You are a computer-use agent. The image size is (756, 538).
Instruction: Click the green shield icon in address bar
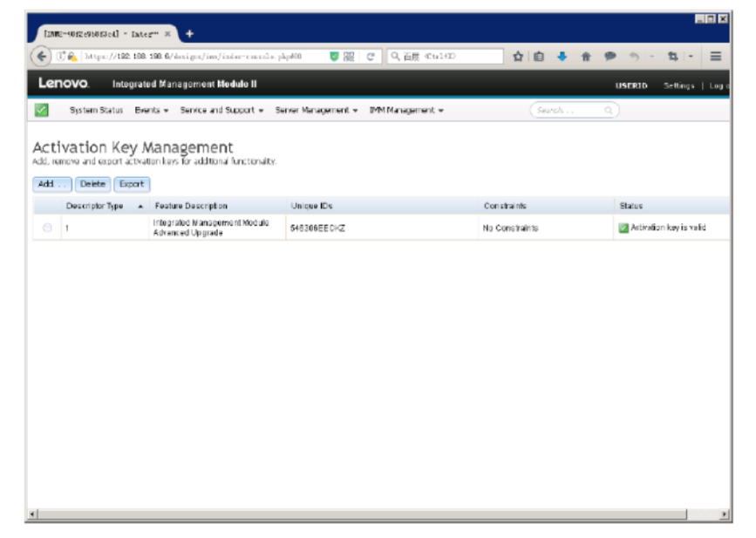[334, 57]
